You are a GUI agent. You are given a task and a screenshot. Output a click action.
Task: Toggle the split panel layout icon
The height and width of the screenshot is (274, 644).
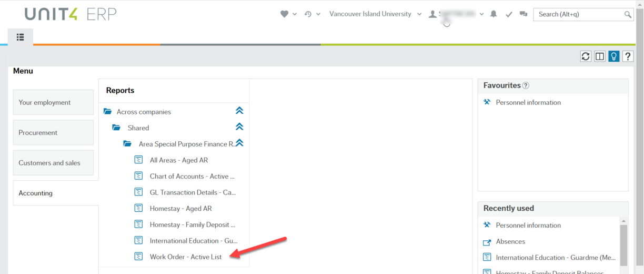tap(600, 56)
